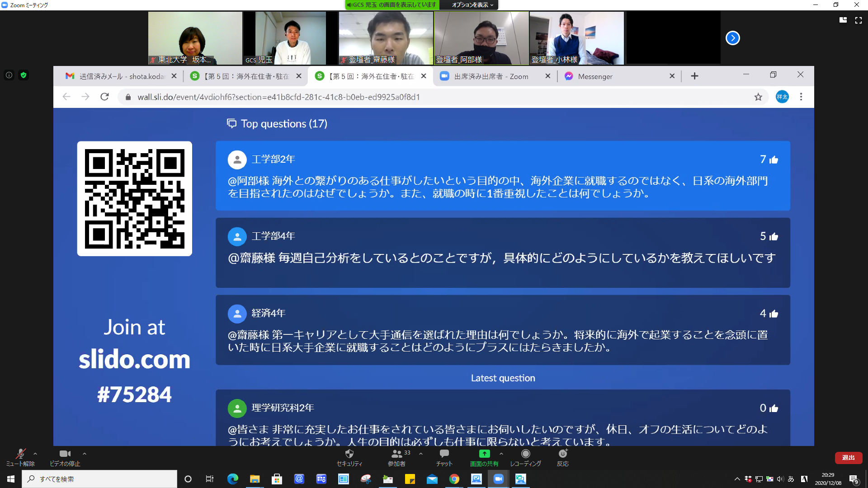The image size is (868, 488).
Task: Open browser three-dot menu
Action: point(801,97)
